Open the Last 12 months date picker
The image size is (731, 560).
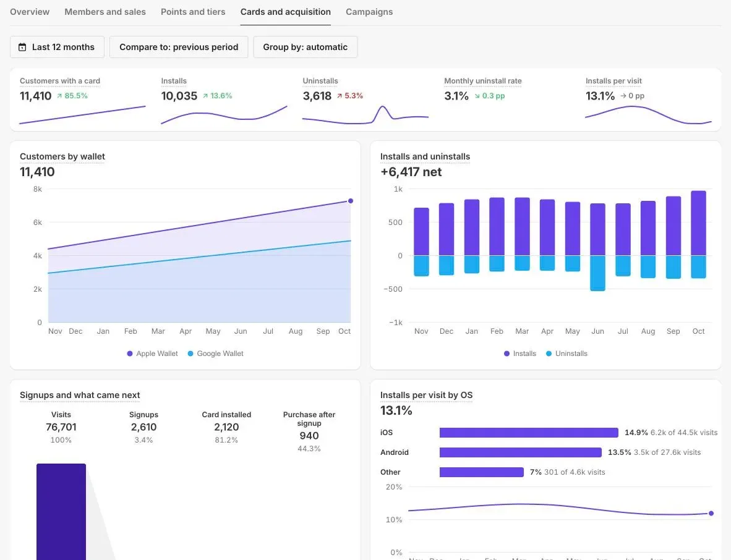57,47
